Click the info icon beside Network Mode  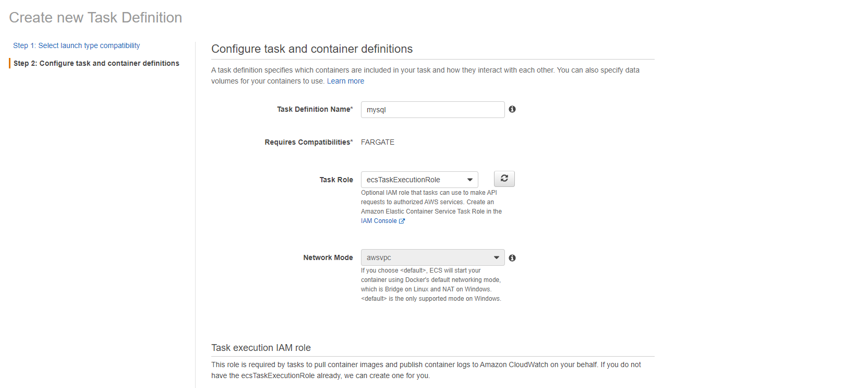(512, 257)
